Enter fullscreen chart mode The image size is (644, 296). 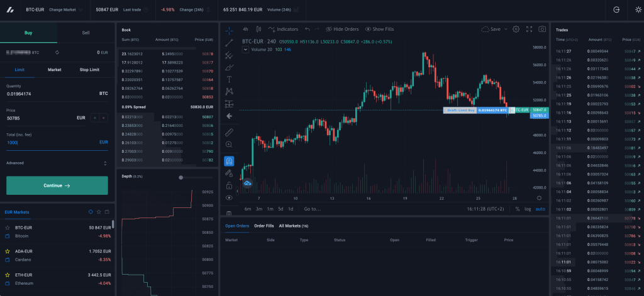click(529, 29)
